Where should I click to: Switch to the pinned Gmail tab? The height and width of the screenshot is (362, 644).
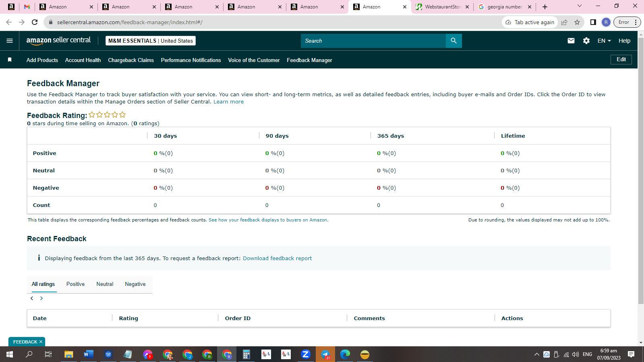(x=27, y=7)
